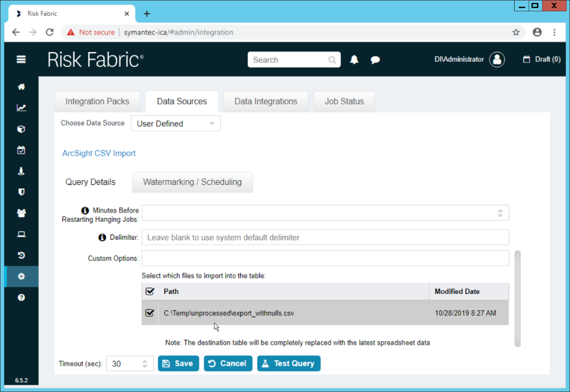The width and height of the screenshot is (570, 392).
Task: Click the form's vertical scrollbar
Action: click(x=517, y=298)
